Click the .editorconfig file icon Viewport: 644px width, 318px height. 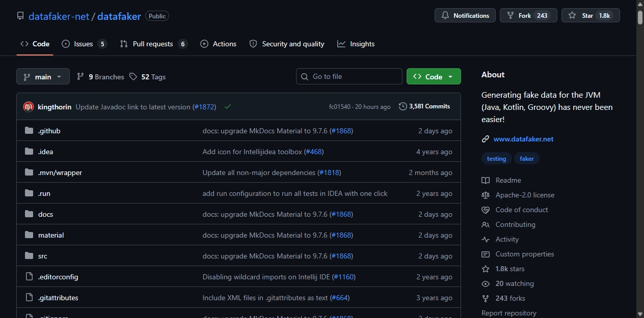click(29, 277)
